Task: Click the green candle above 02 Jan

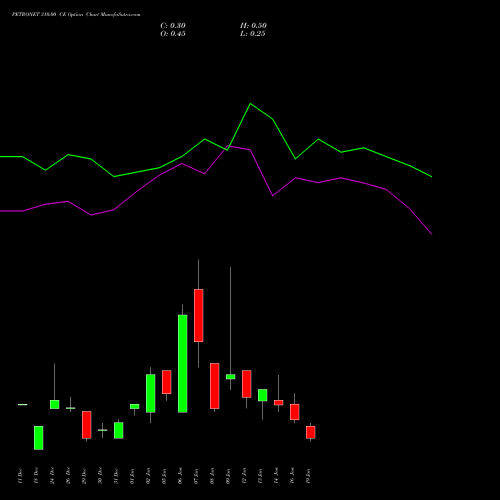Action: pyautogui.click(x=151, y=393)
